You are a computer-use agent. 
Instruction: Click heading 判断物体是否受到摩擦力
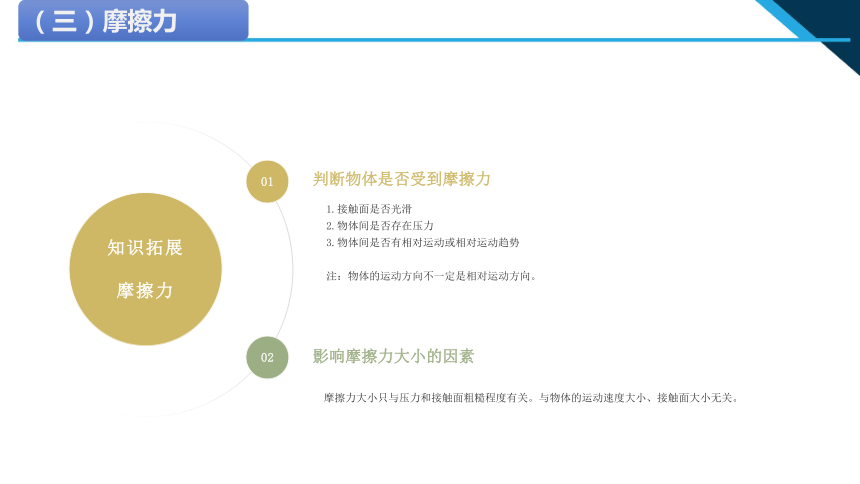401,179
